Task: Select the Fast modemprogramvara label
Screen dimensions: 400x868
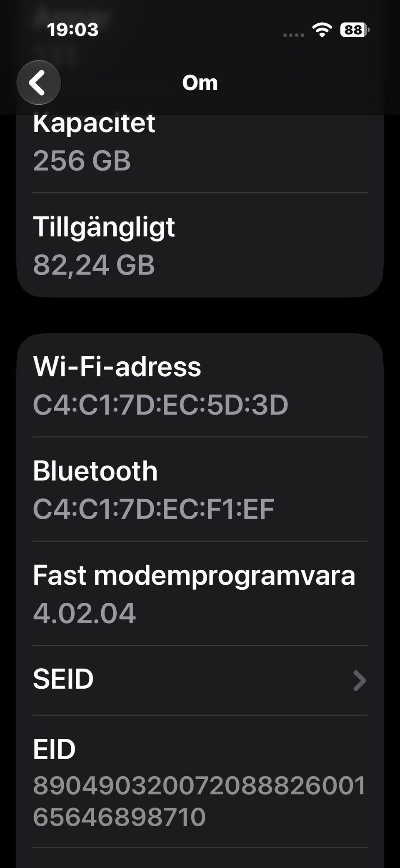Action: [194, 576]
